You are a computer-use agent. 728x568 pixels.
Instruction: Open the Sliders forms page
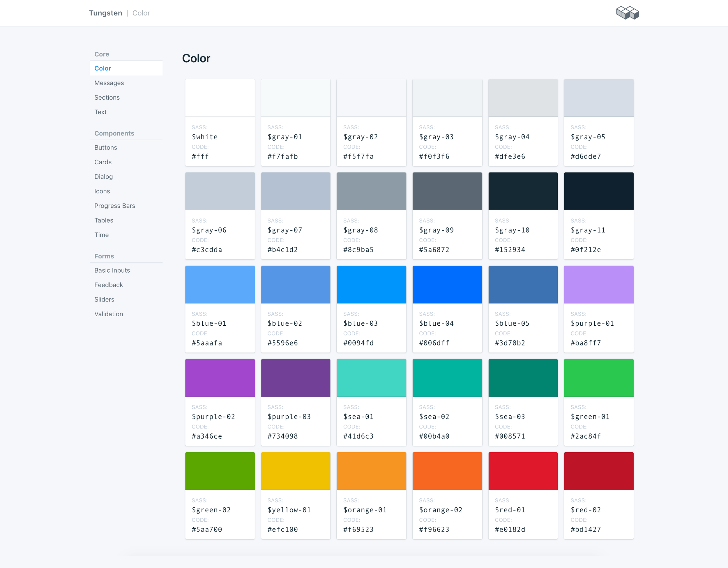(104, 299)
